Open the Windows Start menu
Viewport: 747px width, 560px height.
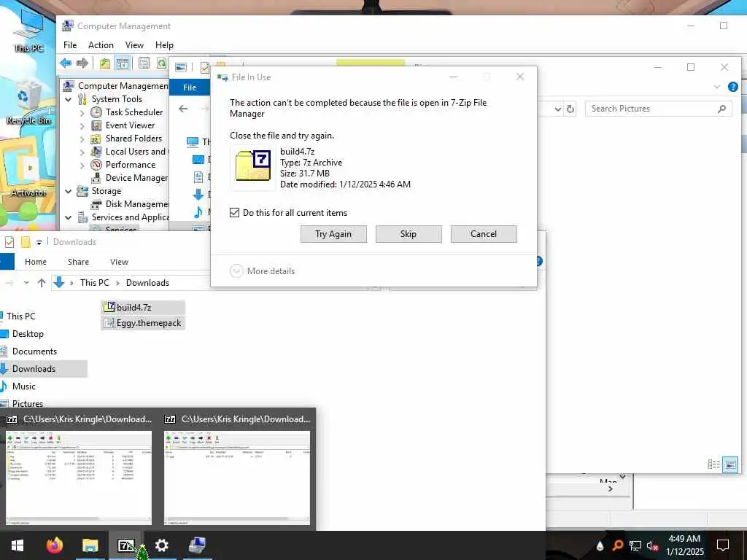coord(18,545)
